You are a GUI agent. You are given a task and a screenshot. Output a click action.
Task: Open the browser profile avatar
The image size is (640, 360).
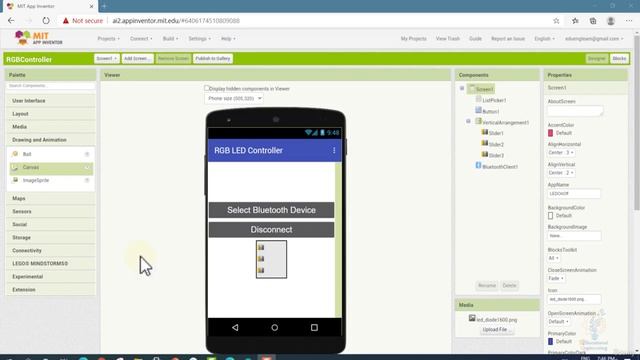(611, 20)
